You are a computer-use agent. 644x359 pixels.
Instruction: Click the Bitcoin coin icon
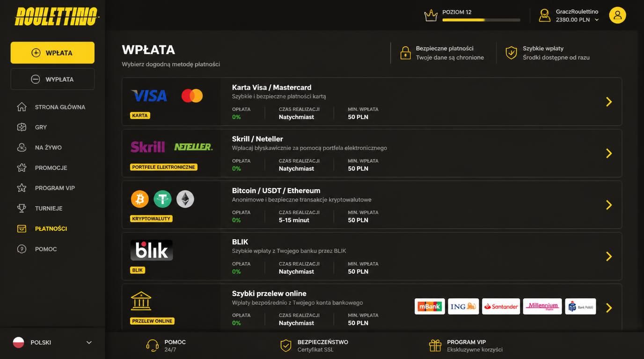click(139, 199)
